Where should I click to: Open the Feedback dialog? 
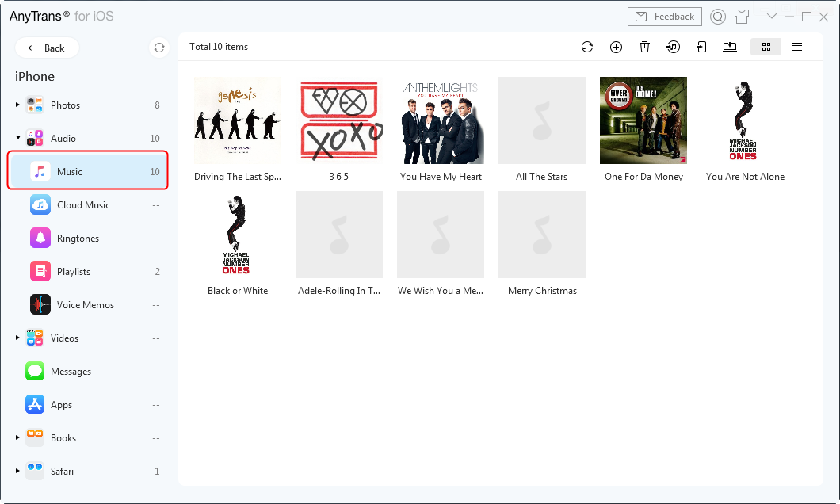pos(664,16)
